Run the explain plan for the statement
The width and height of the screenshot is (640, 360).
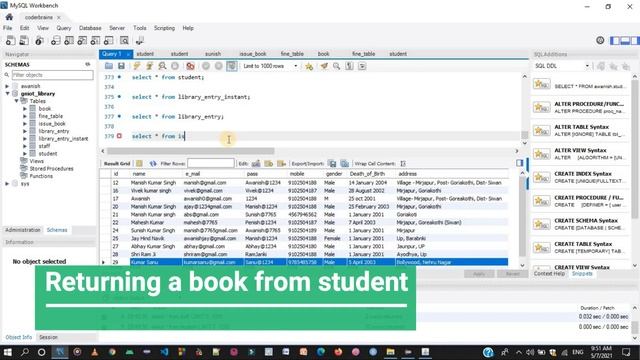[162, 66]
